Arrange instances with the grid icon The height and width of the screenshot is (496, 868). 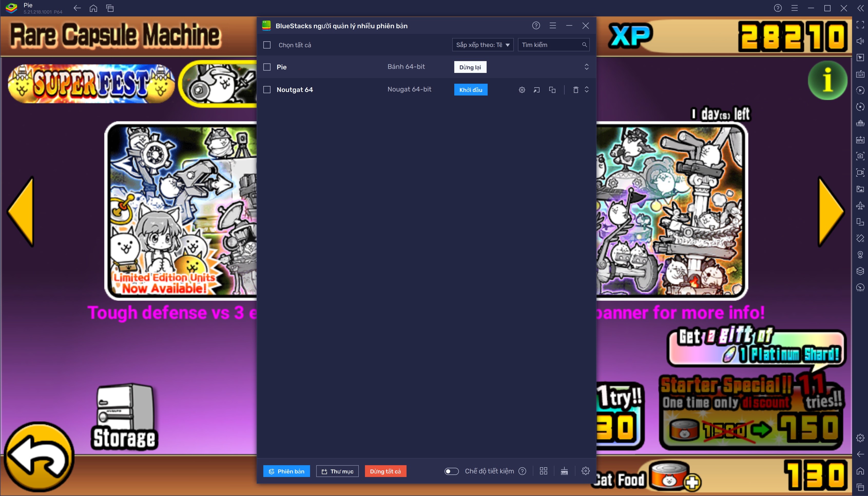point(544,471)
